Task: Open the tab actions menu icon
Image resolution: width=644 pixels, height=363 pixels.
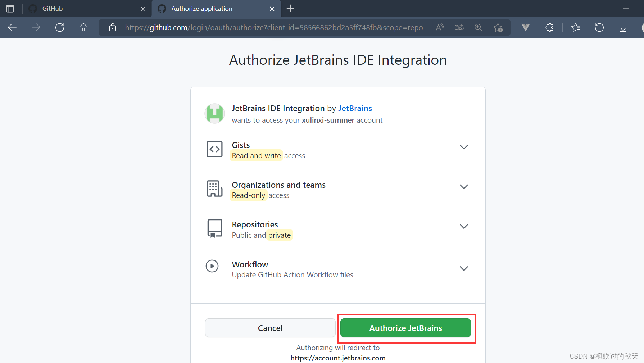Action: coord(10,9)
